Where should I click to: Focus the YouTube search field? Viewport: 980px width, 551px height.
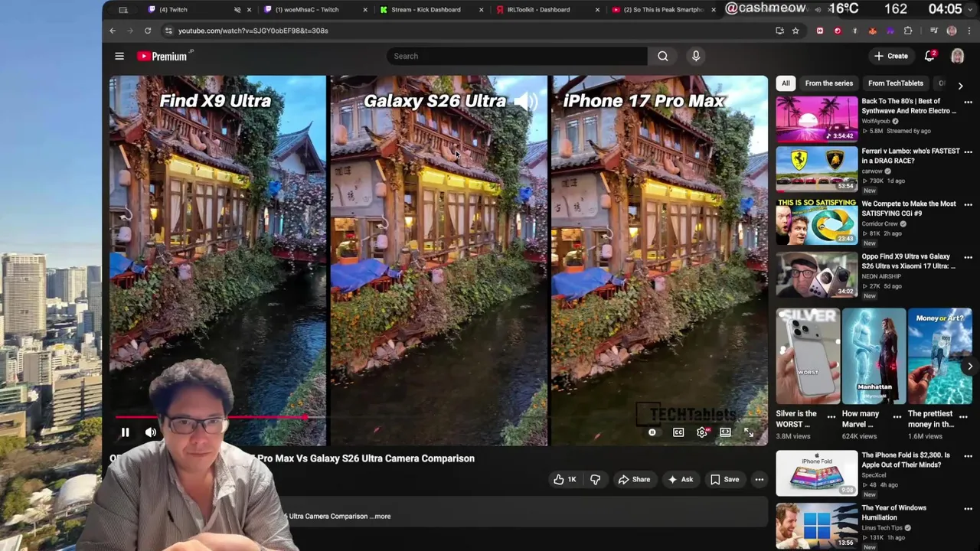tap(517, 56)
